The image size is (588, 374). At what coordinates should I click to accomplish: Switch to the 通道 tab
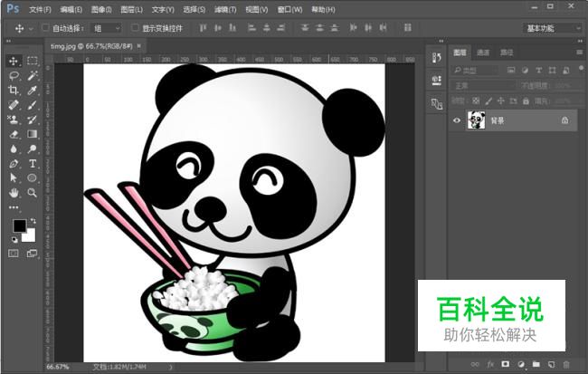tap(483, 53)
